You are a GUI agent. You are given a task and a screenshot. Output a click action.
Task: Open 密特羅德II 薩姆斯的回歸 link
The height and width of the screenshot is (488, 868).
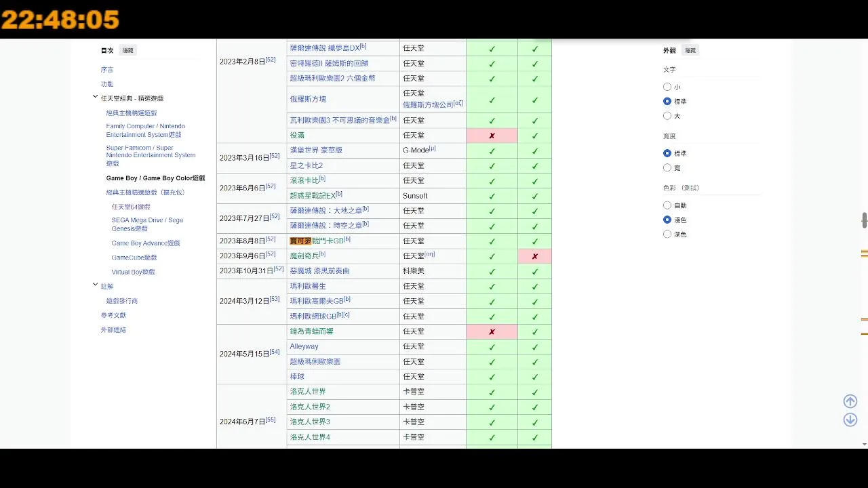click(329, 64)
